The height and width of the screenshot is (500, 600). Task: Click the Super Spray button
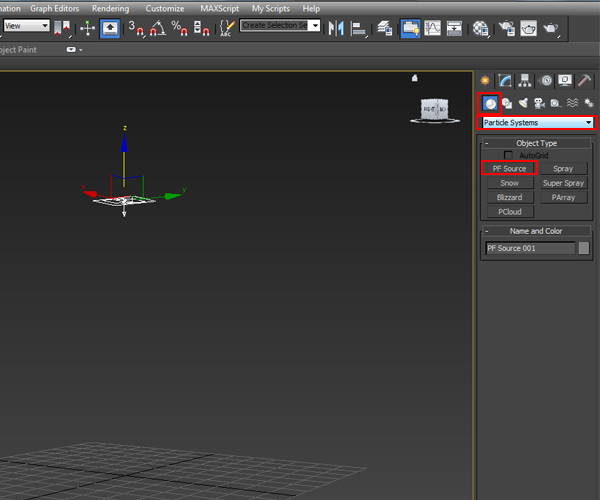pos(563,183)
